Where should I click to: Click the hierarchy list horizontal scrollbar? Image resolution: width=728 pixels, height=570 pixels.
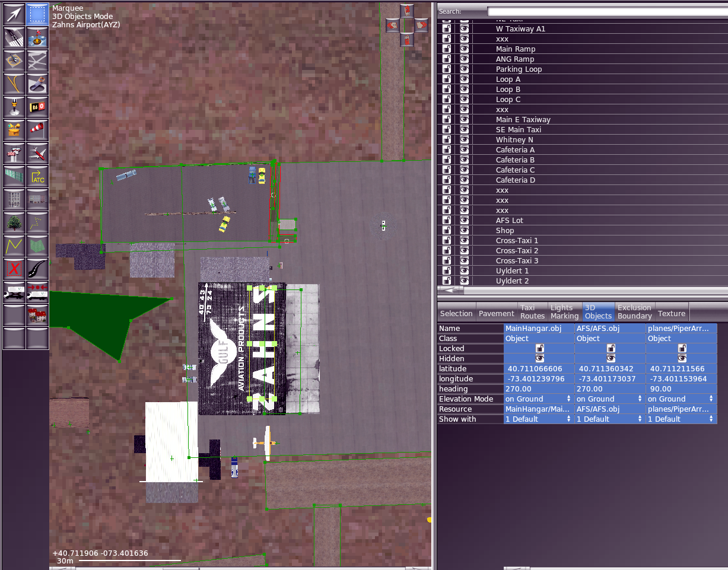(x=583, y=291)
